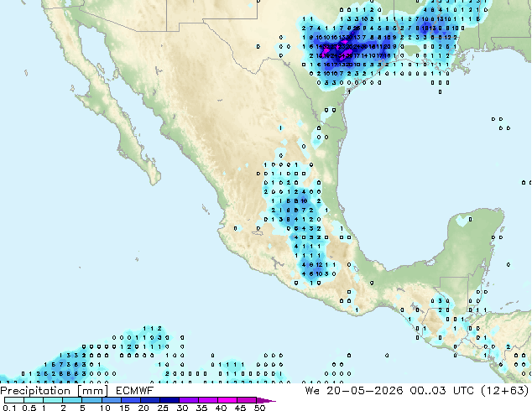Click the legend value "1" under the colorbar
The image size is (532, 411).
tap(44, 408)
